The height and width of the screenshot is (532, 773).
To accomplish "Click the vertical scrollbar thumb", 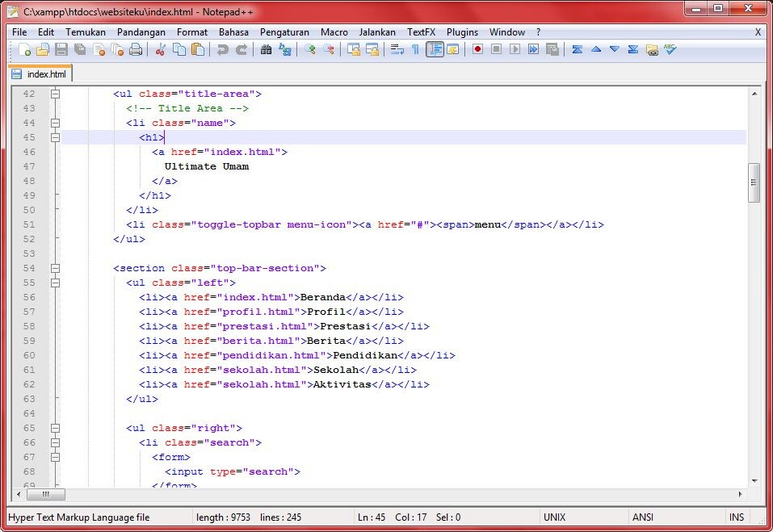I will pyautogui.click(x=754, y=182).
